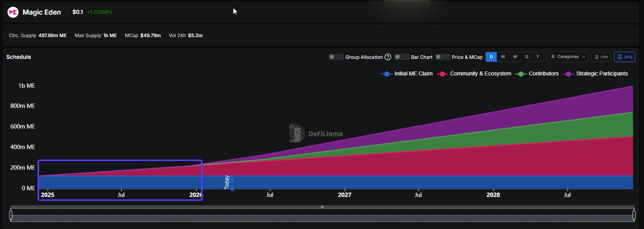Download schedule as .csv file

click(601, 57)
